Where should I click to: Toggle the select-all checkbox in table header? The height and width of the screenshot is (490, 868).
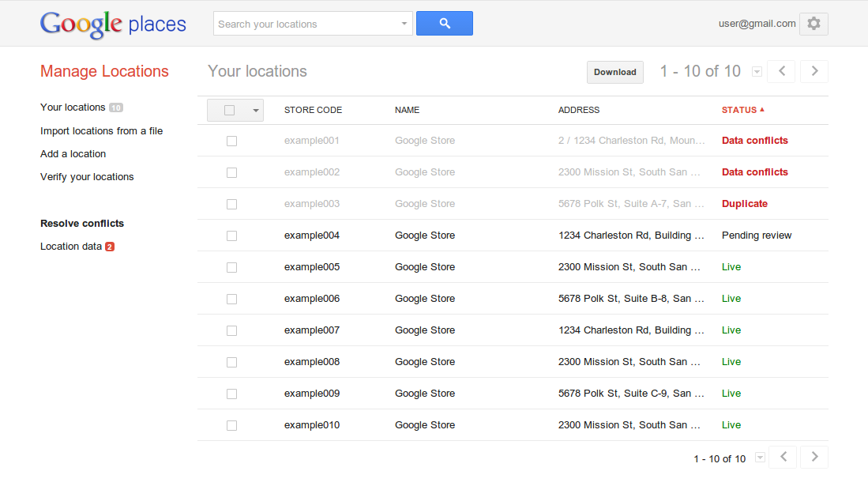230,111
